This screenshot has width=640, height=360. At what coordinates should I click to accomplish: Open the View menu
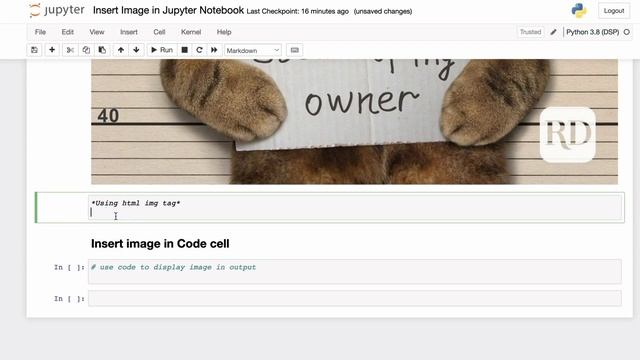point(97,32)
